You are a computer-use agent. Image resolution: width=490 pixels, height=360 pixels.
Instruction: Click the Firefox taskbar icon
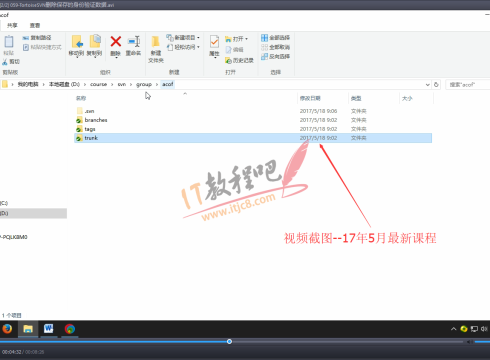tap(7, 329)
